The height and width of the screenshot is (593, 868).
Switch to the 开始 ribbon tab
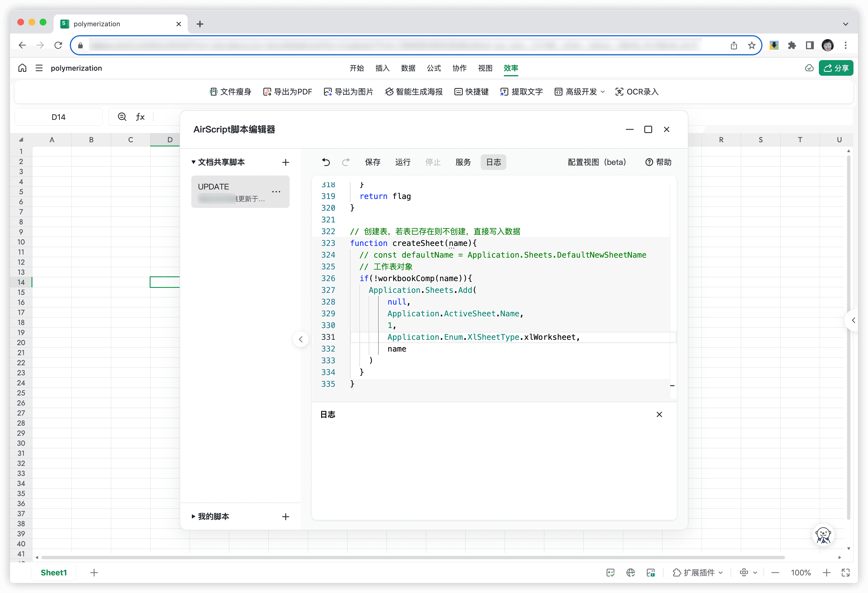357,68
